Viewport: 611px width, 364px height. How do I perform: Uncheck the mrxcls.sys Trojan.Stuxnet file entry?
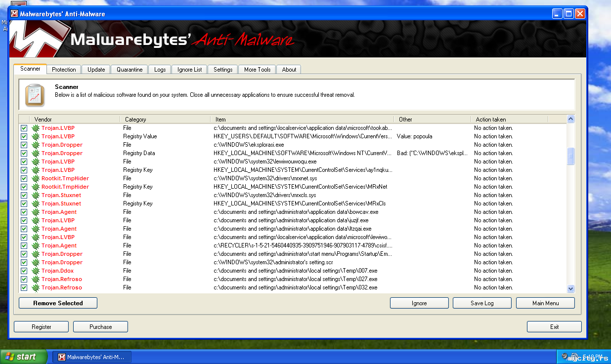point(24,195)
